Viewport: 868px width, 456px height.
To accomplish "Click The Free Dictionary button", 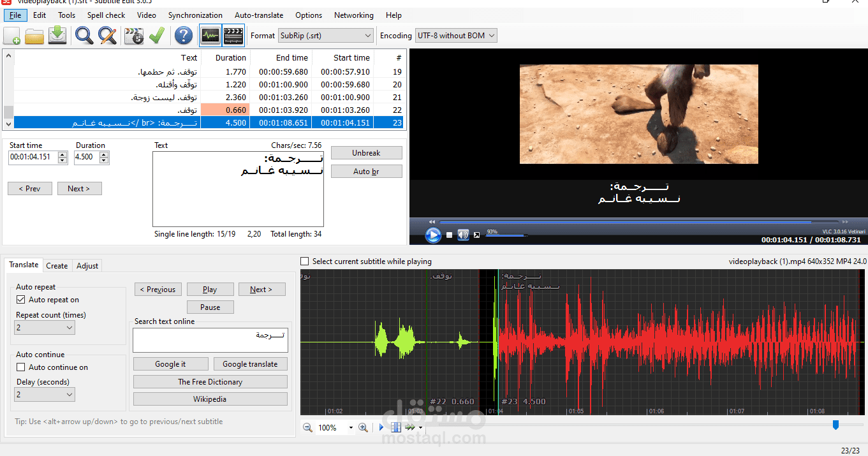I will 210,382.
